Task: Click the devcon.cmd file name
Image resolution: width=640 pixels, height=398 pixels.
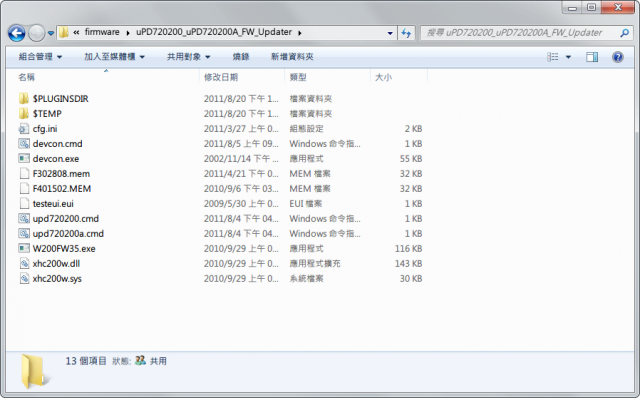Action: click(58, 144)
